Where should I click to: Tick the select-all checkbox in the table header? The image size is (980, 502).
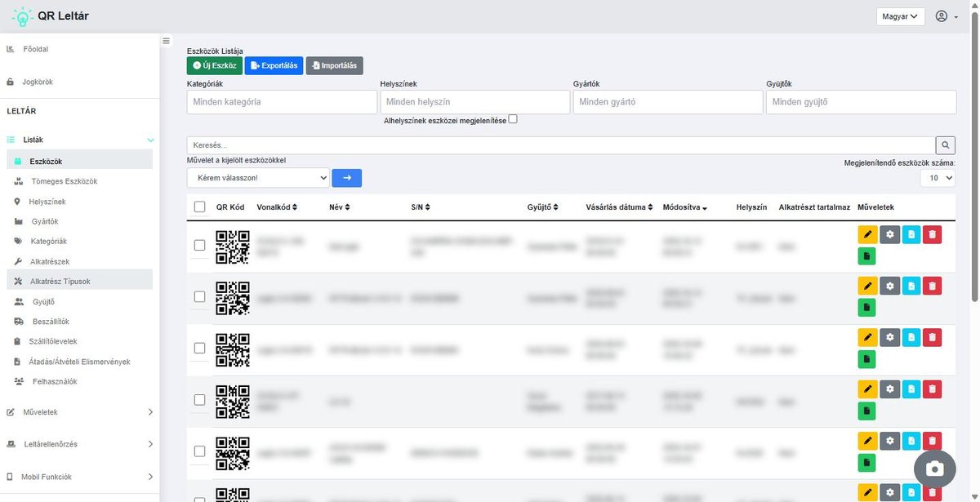click(200, 207)
